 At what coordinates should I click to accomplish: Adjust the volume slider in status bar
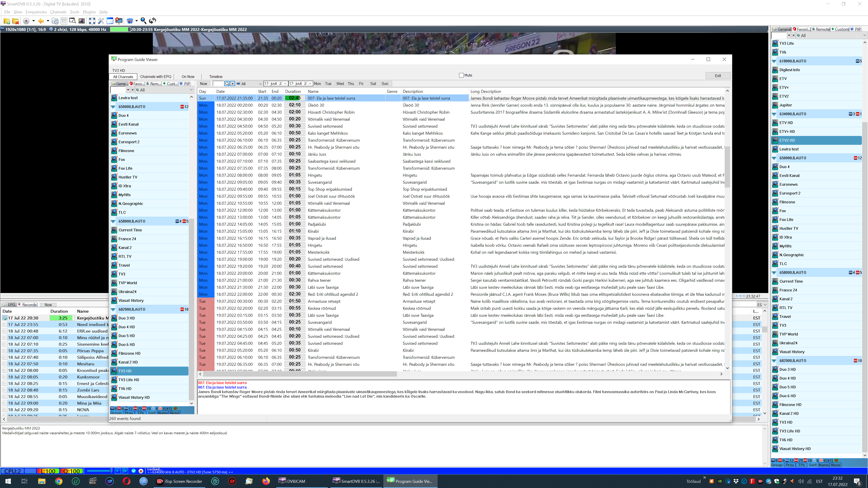99,471
